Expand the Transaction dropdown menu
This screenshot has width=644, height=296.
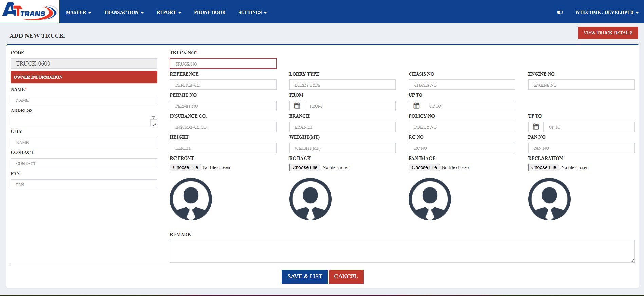pyautogui.click(x=124, y=12)
